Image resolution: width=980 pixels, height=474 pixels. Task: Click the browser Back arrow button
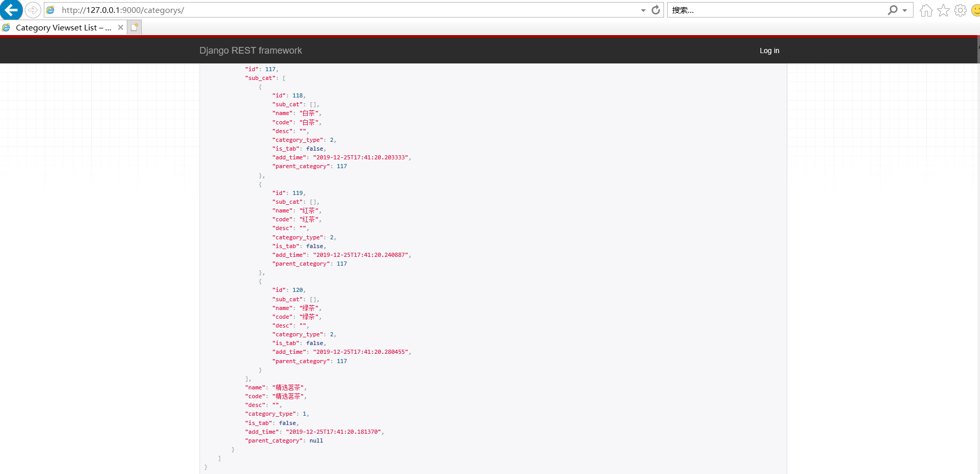(x=11, y=10)
